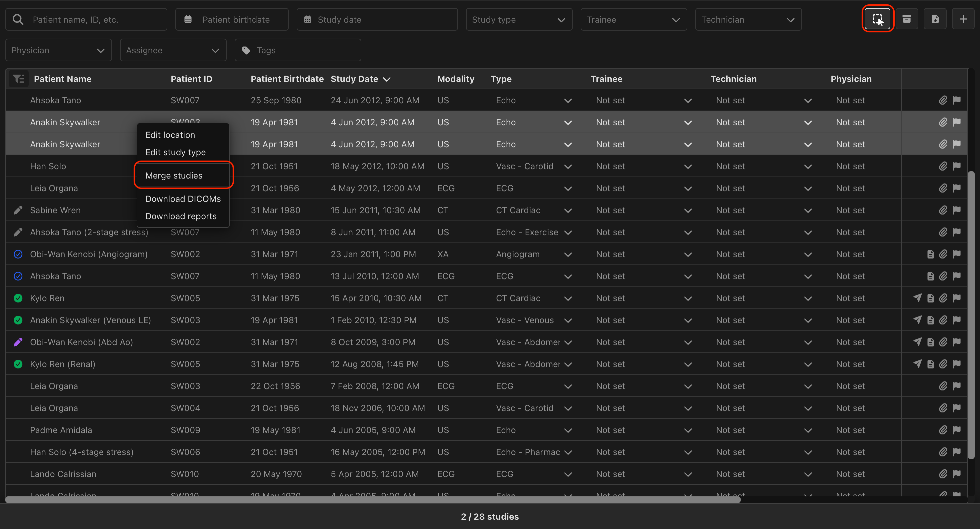Click the green completed icon beside Kylo Ren (Renal)
The image size is (980, 529).
[x=18, y=364]
